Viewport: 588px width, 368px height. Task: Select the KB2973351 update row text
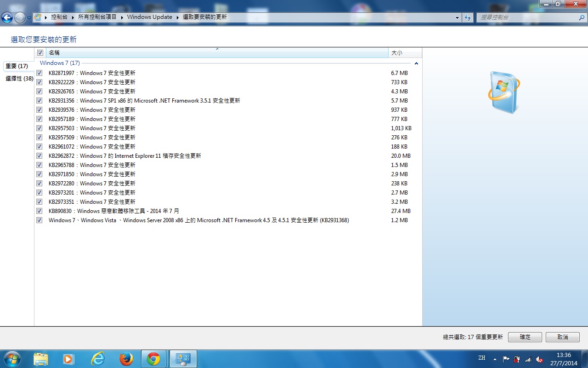[92, 202]
